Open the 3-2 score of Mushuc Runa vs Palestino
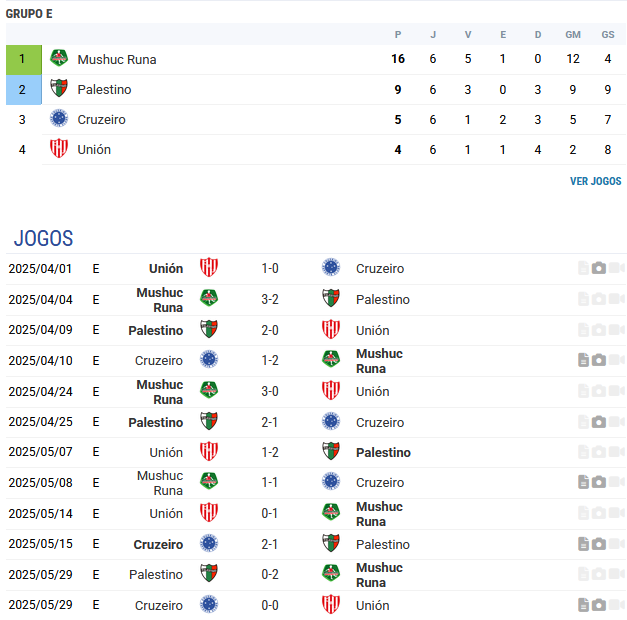This screenshot has width=627, height=620. tap(270, 299)
